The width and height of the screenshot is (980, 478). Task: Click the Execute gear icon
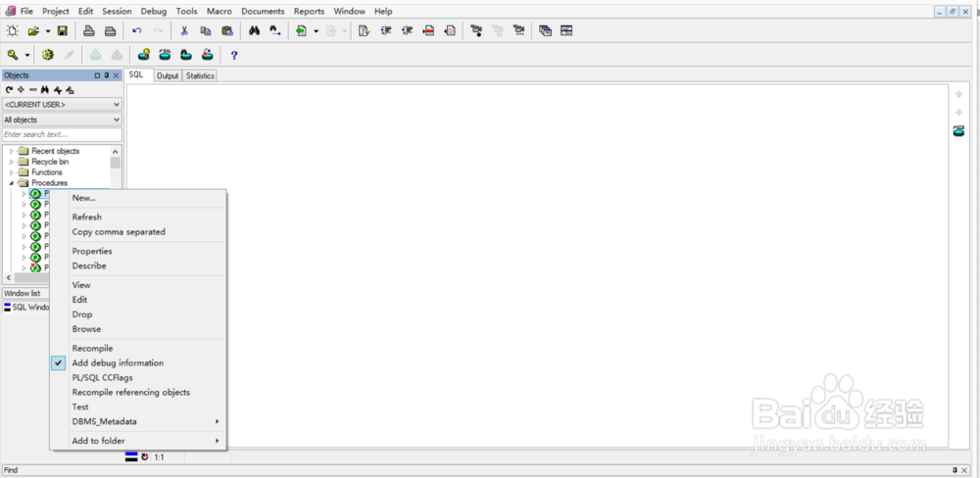[x=47, y=55]
